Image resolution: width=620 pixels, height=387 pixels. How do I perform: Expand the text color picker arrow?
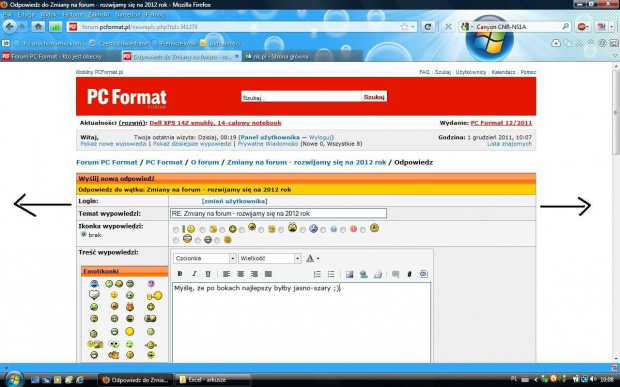[318, 259]
